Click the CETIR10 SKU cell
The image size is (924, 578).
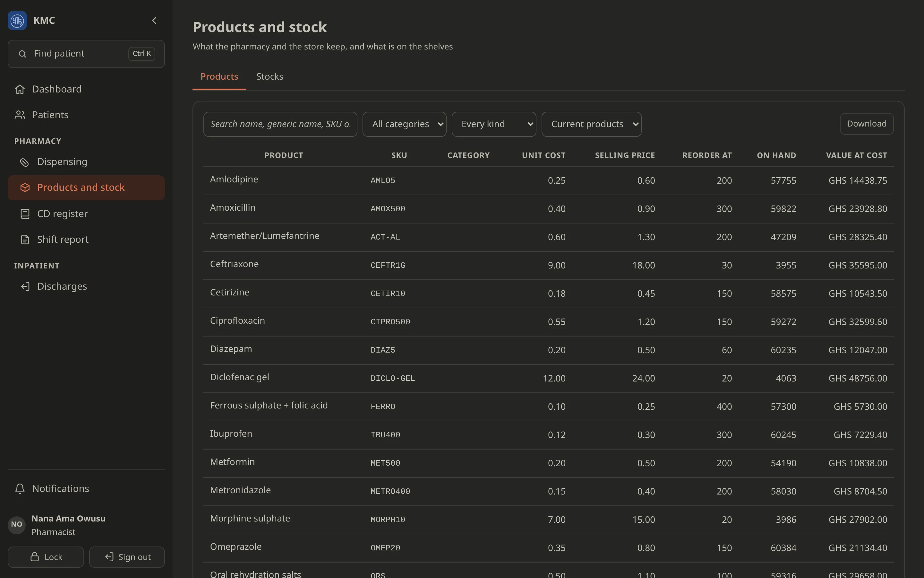pyautogui.click(x=388, y=293)
